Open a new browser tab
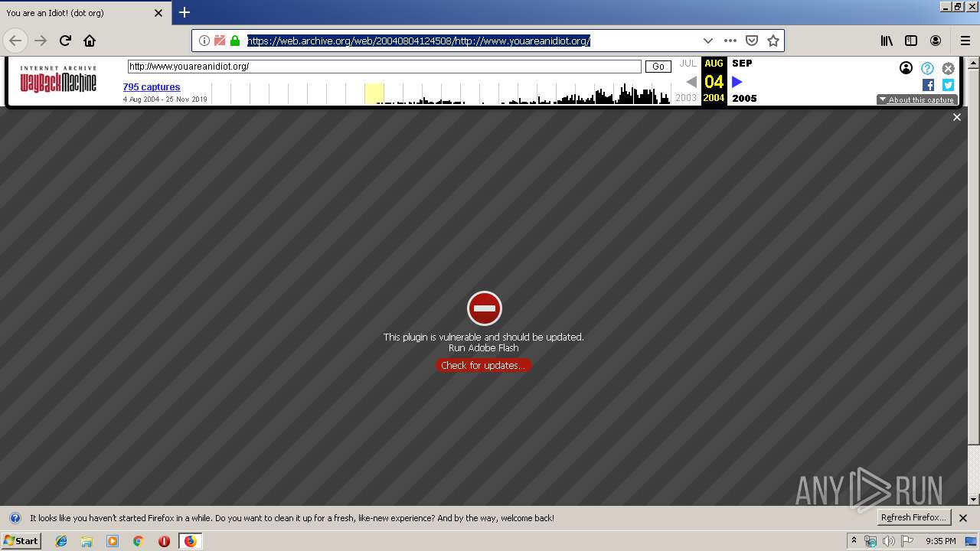 (x=185, y=12)
